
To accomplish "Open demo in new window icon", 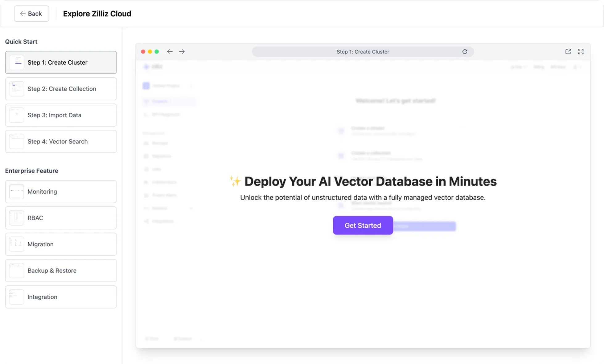I will point(568,52).
